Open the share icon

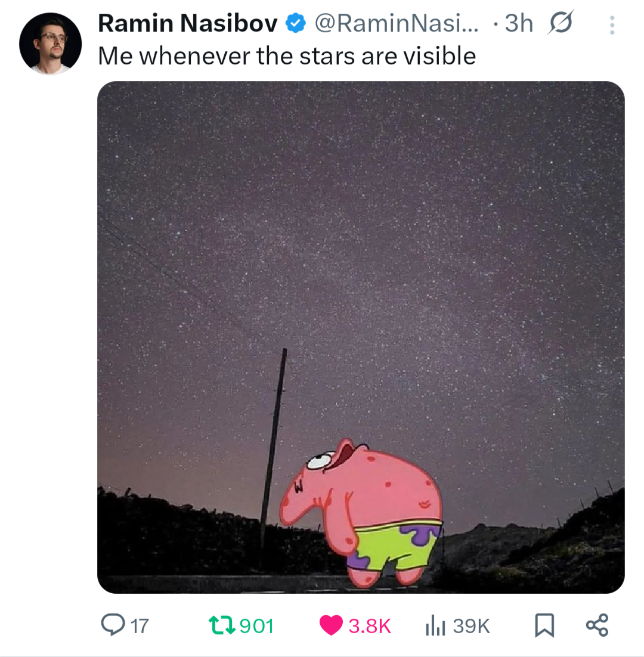pyautogui.click(x=597, y=625)
